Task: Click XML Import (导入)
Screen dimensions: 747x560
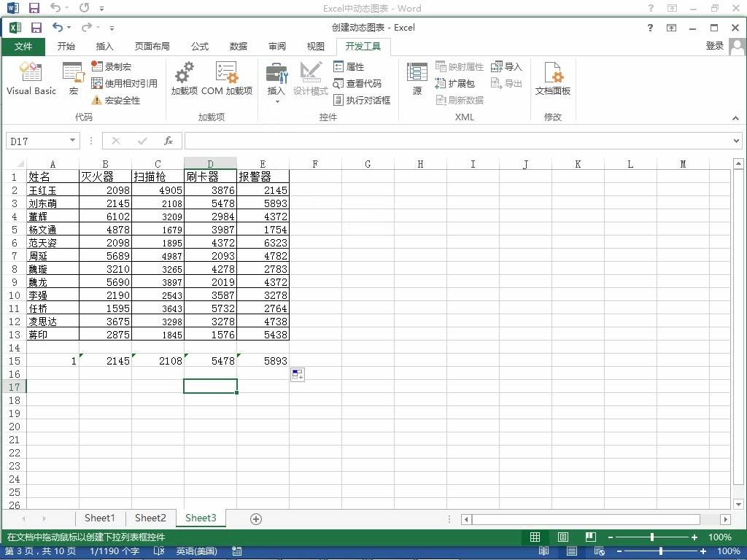Action: pos(506,66)
